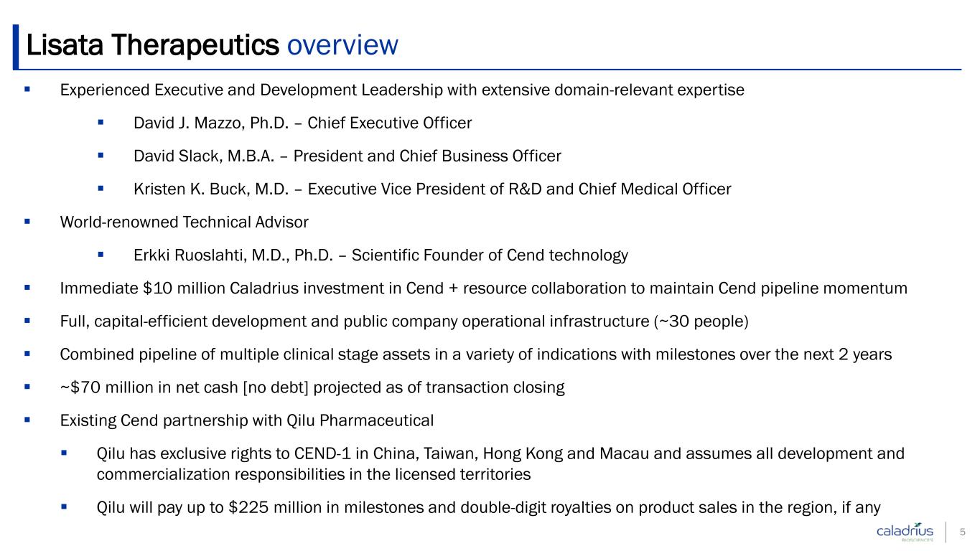Click the $10 million Caladrius investment bullet

[484, 288]
